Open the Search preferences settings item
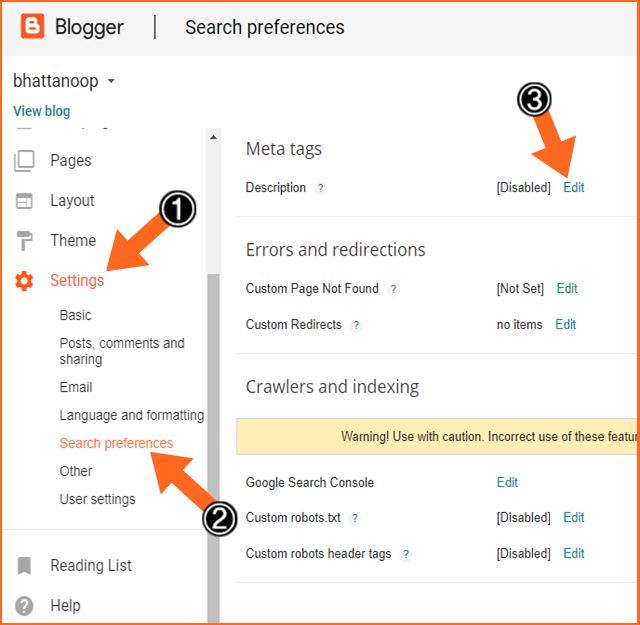Screen dimensions: 640x625 (x=116, y=443)
